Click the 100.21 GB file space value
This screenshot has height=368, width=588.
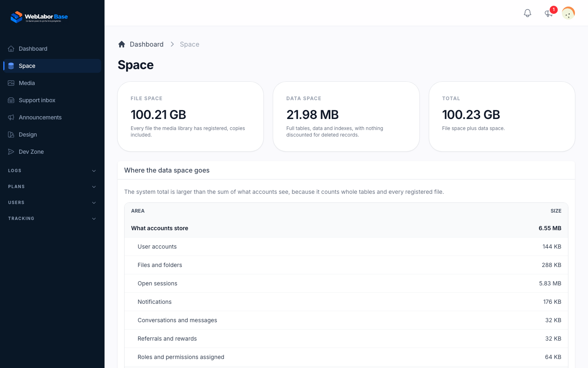pos(158,114)
